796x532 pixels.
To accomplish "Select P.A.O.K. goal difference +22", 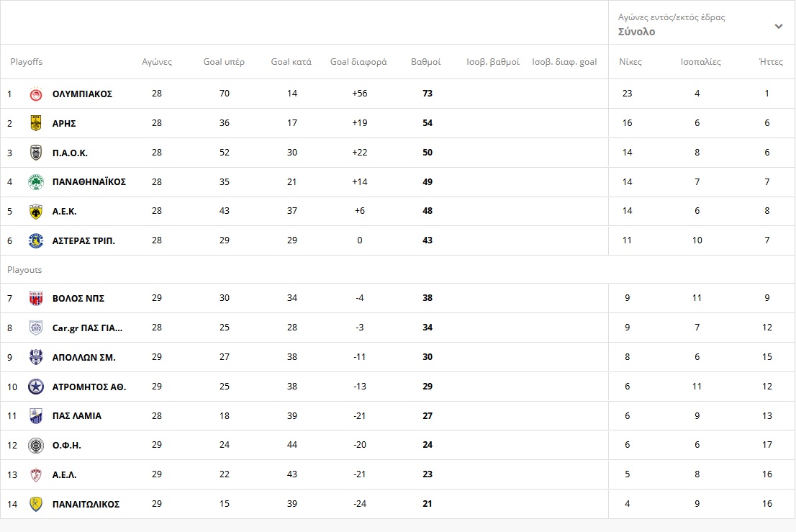I will (359, 153).
